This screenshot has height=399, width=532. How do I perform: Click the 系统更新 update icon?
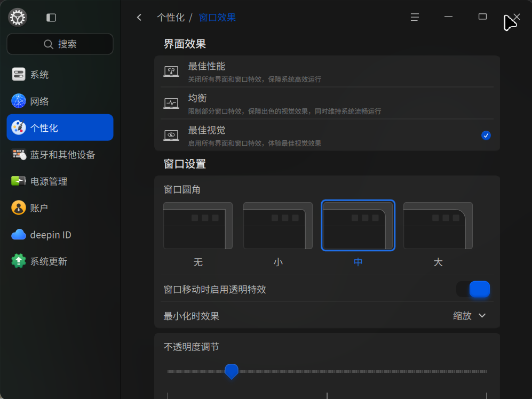click(x=19, y=261)
